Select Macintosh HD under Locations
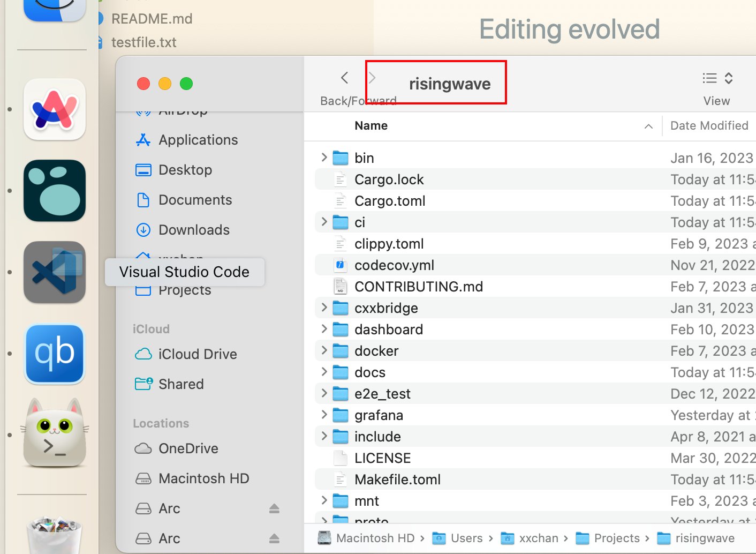The height and width of the screenshot is (554, 756). tap(203, 478)
